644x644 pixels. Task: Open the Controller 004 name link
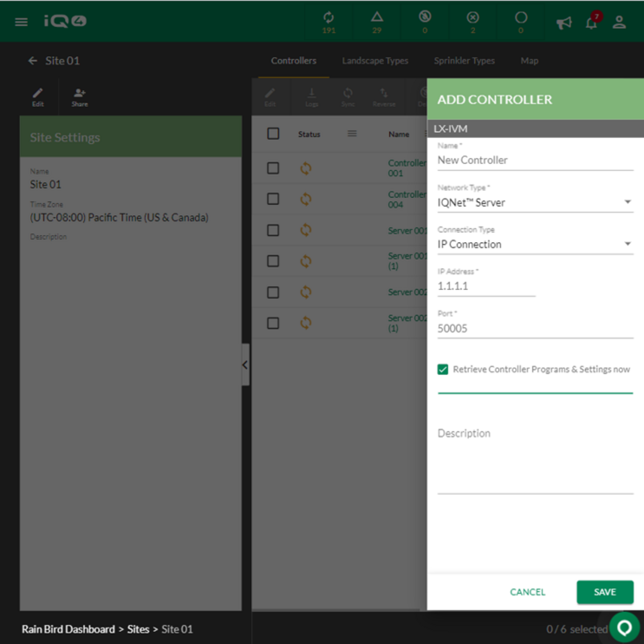click(407, 199)
